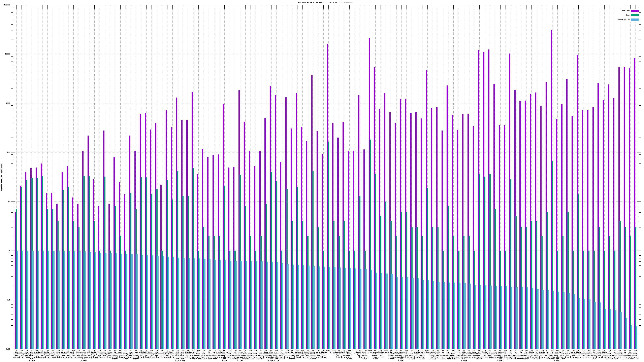Click the 0.1 y-axis tick label
The height and width of the screenshot is (362, 644).
pos(9,300)
